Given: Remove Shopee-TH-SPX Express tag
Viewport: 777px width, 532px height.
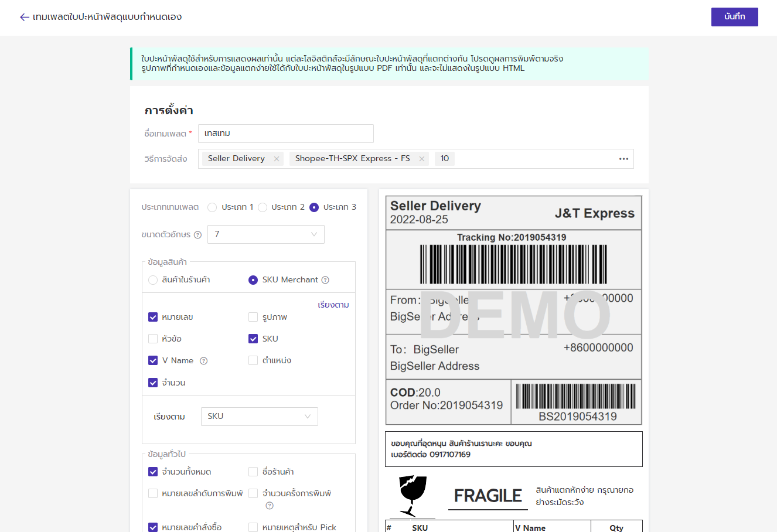Looking at the screenshot, I should pyautogui.click(x=421, y=159).
